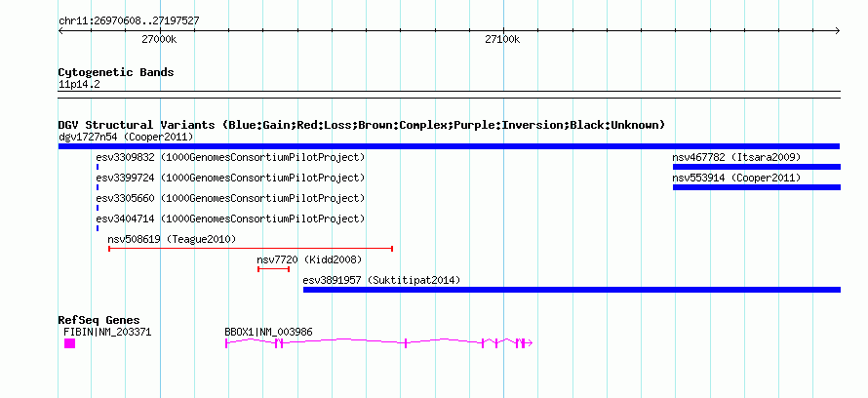The image size is (868, 398).
Task: Click the nsv467782 blue gain bar
Action: coord(757,167)
